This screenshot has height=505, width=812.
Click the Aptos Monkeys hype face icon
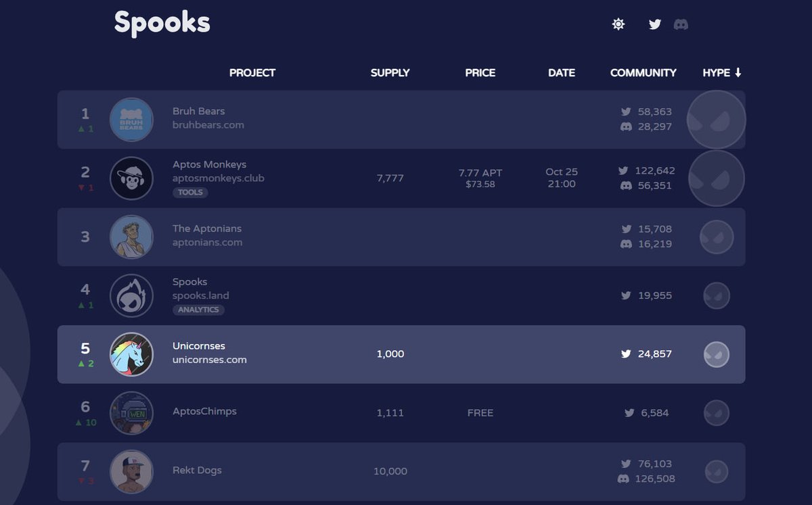coord(717,178)
